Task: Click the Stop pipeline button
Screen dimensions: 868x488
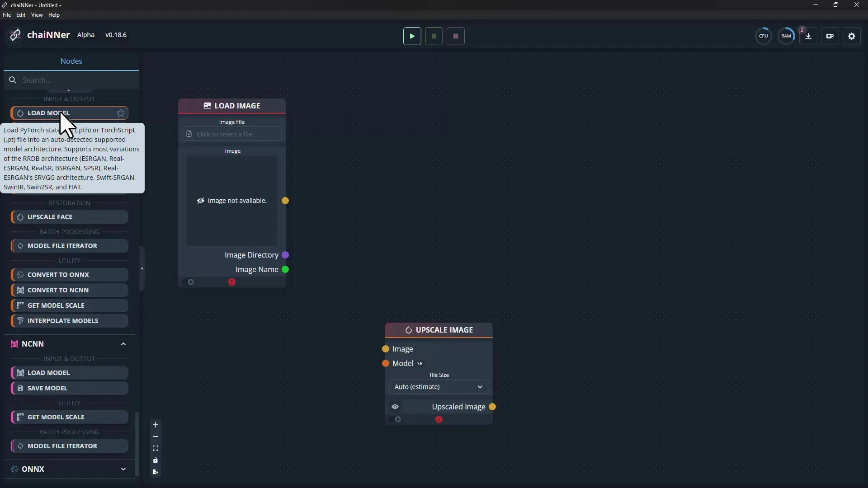Action: [455, 36]
